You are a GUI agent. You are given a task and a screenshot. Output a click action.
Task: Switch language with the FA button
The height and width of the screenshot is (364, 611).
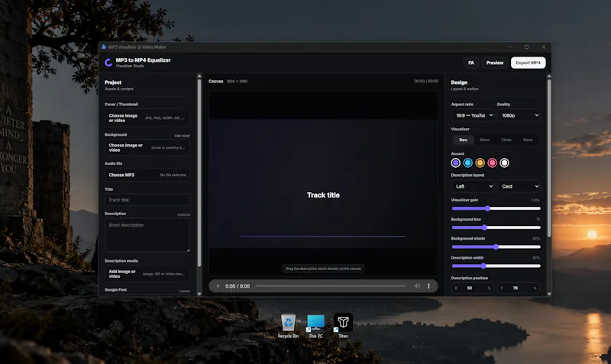click(x=471, y=63)
